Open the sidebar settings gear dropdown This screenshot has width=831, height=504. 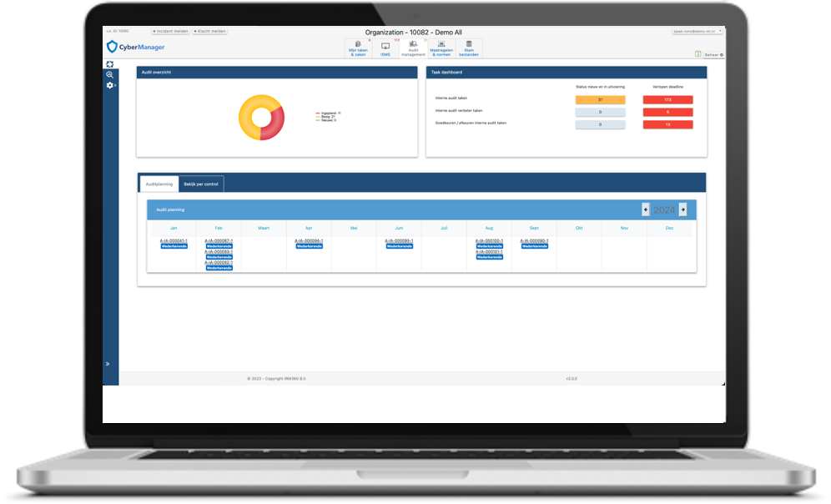click(110, 86)
